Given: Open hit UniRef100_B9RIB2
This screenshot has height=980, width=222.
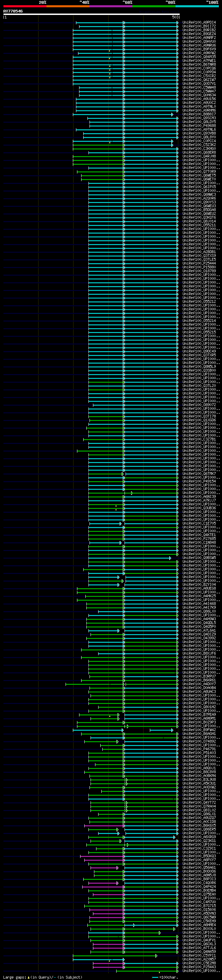Looking at the screenshot, I should coord(199,30).
